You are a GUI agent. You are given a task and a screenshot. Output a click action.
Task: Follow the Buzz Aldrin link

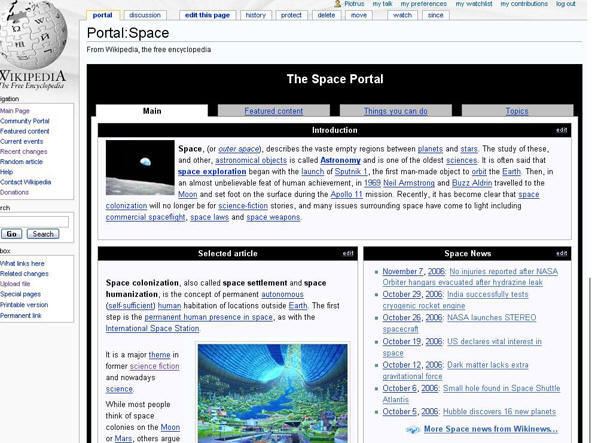[x=472, y=183]
